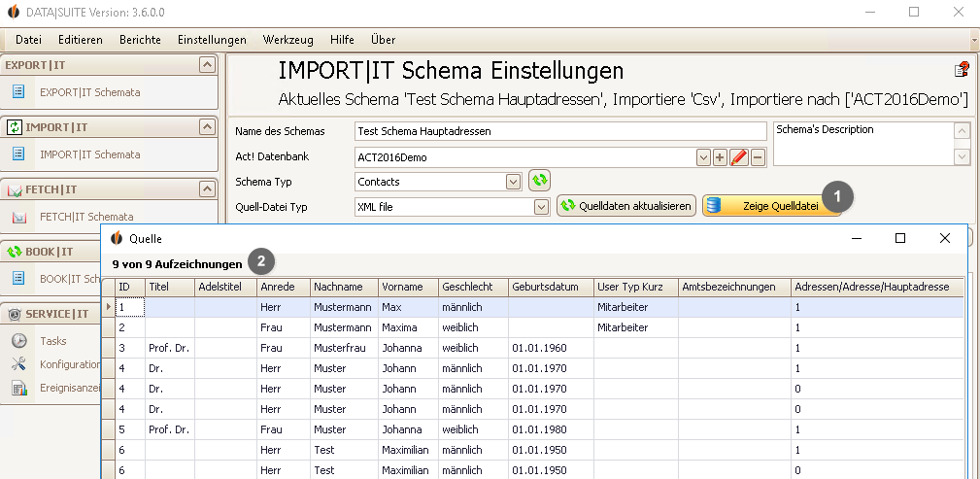Refresh the Schema Typ with green arrows icon
The height and width of the screenshot is (479, 980).
click(539, 181)
